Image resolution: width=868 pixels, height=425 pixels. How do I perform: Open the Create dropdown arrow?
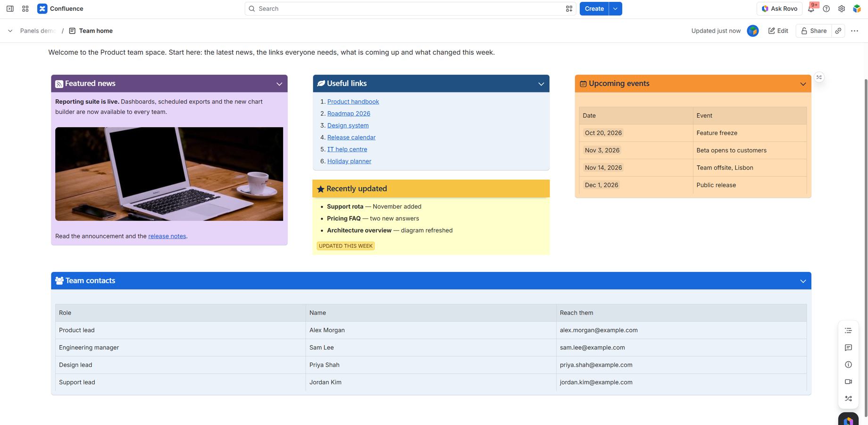[x=615, y=8]
